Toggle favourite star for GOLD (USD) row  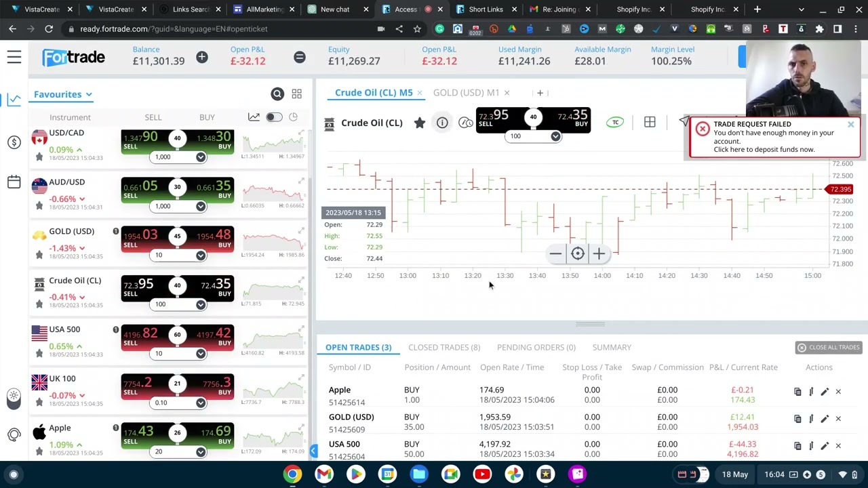coord(39,256)
